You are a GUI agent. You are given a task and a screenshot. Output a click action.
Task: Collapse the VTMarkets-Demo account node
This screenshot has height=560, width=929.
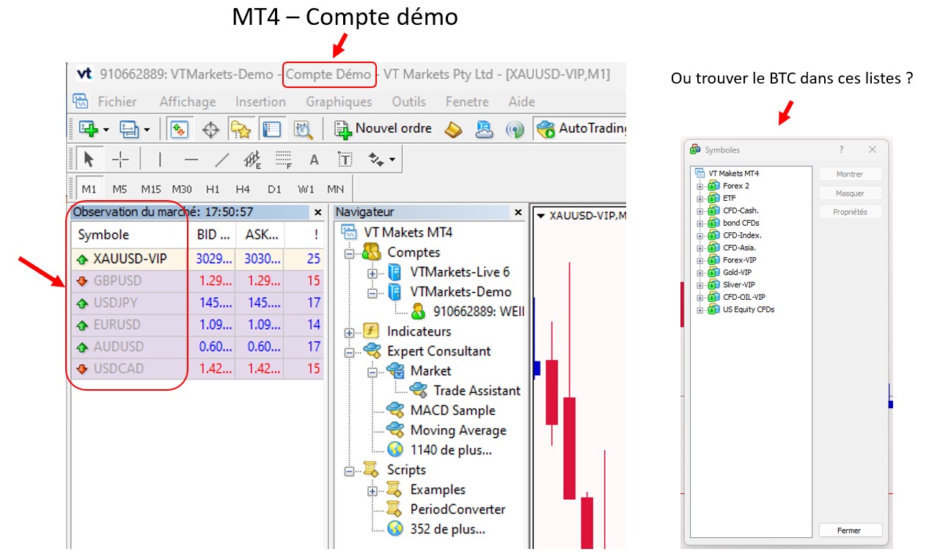tap(372, 292)
